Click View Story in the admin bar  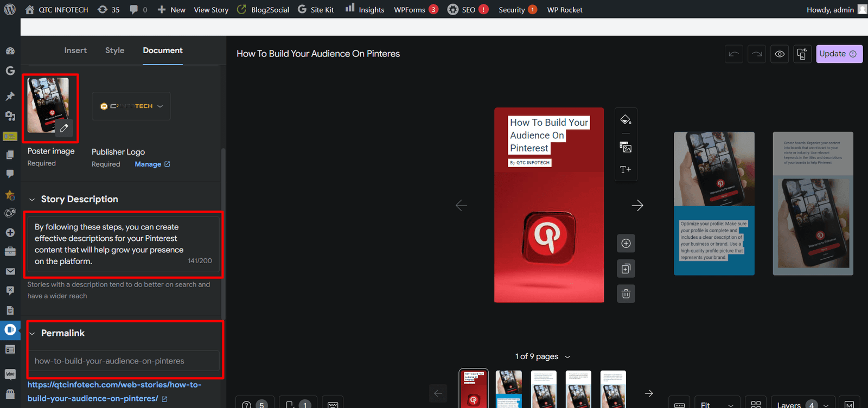click(x=211, y=9)
